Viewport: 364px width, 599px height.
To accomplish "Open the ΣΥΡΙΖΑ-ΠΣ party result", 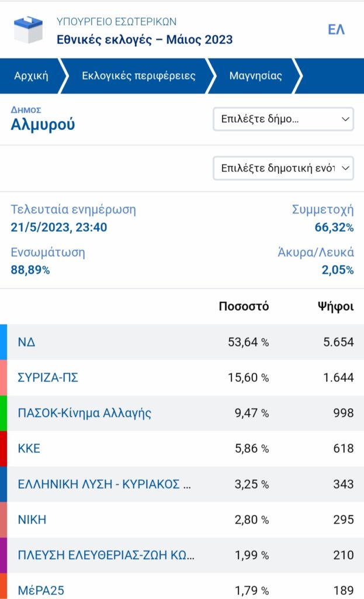I will tap(48, 378).
